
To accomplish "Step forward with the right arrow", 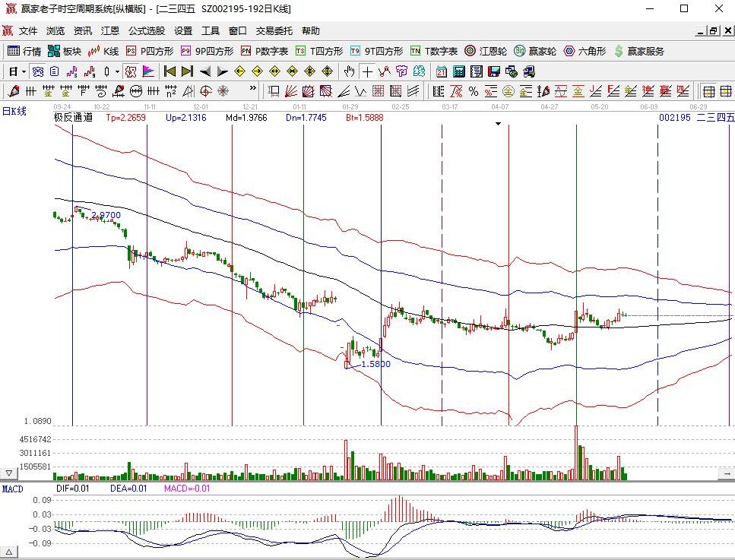I will [x=222, y=71].
